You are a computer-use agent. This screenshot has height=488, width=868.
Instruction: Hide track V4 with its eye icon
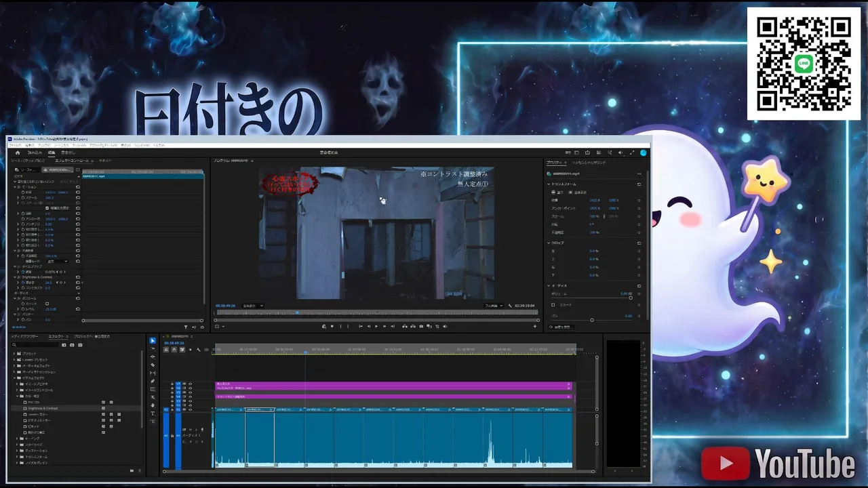coord(191,396)
